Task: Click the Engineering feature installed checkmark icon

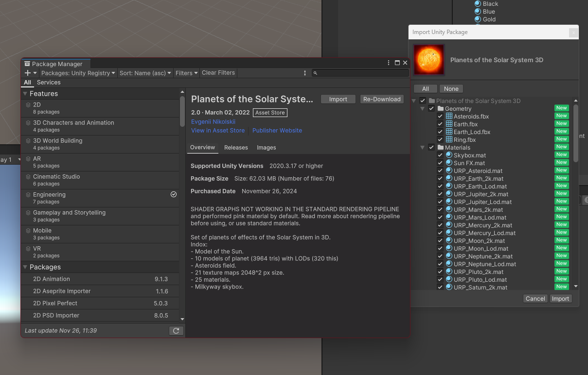Action: [174, 194]
